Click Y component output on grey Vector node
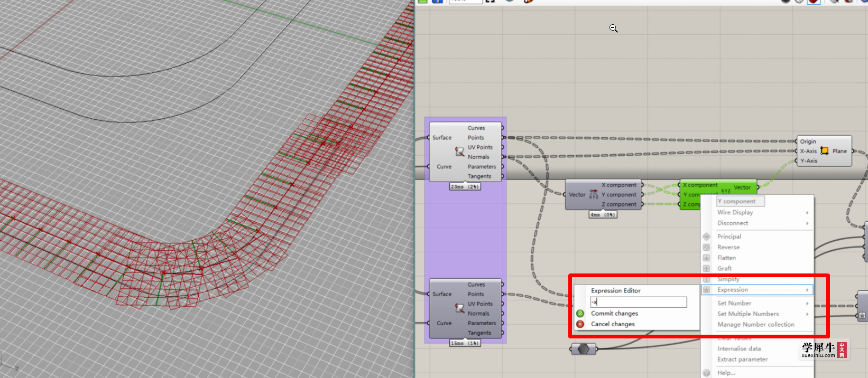The image size is (868, 378). (618, 195)
